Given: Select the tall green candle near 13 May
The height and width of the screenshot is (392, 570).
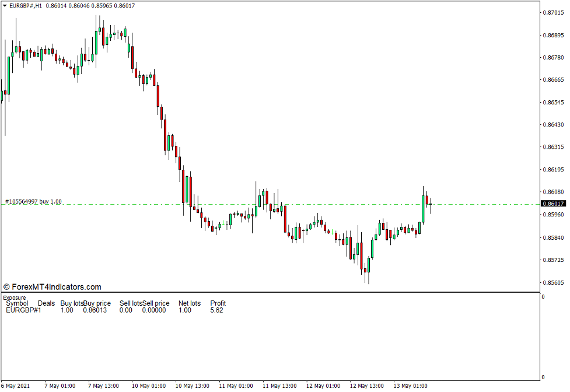Looking at the screenshot, I should (x=424, y=207).
